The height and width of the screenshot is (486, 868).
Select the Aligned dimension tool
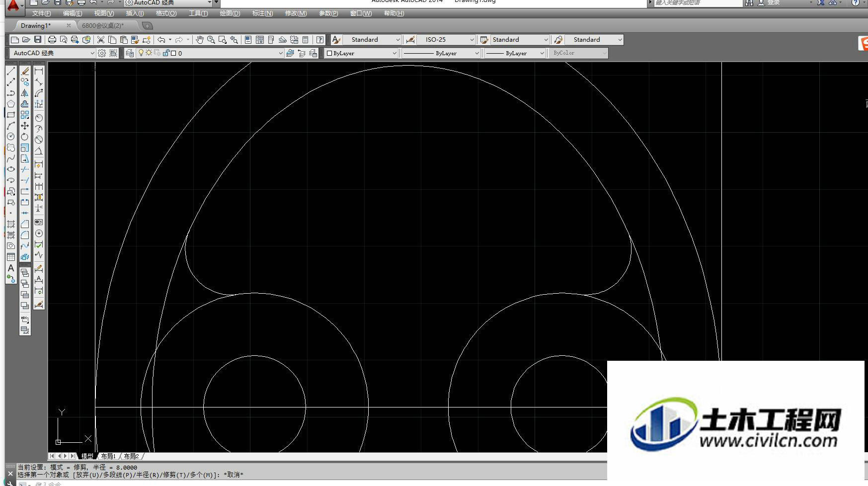(x=39, y=82)
